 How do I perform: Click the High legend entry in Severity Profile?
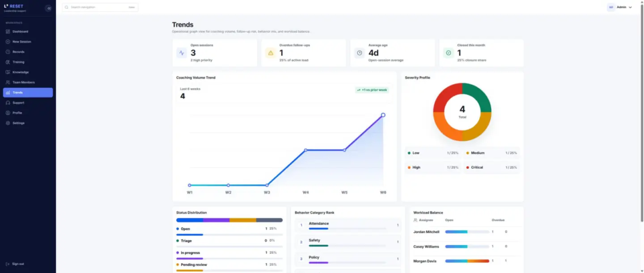click(x=433, y=168)
